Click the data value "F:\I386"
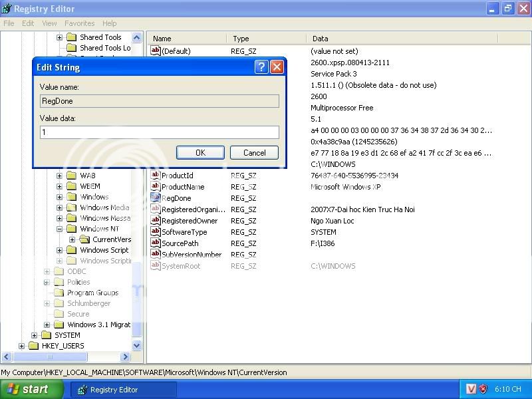This screenshot has width=532, height=399. [x=323, y=243]
